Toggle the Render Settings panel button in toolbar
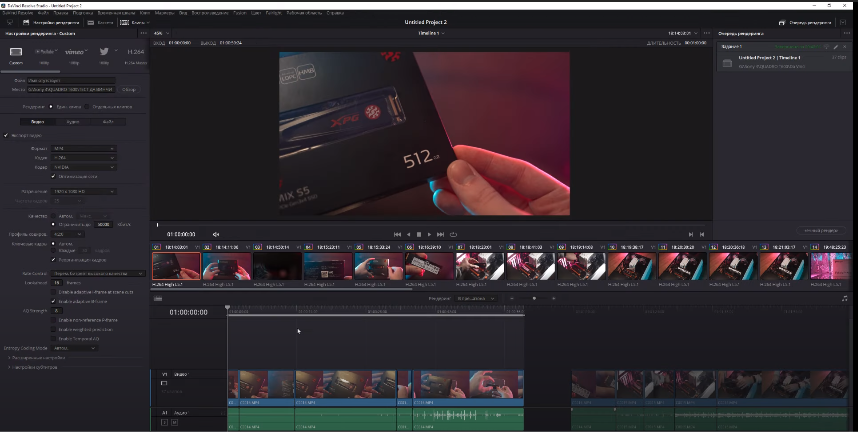 [x=51, y=22]
